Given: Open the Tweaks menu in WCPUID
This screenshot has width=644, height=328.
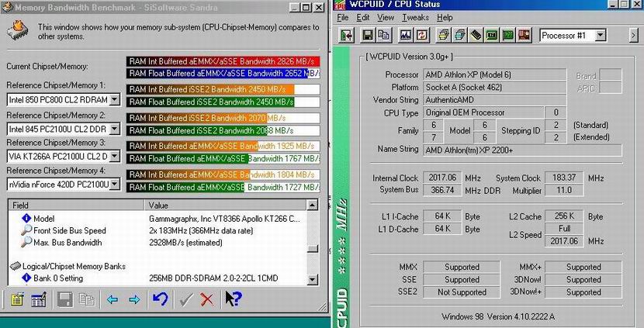Looking at the screenshot, I should (x=415, y=18).
